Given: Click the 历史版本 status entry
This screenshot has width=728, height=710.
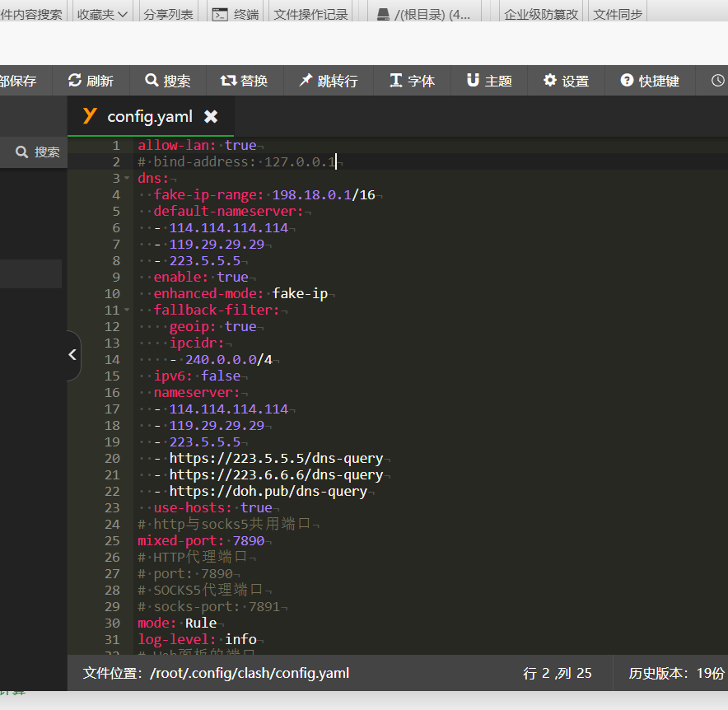Looking at the screenshot, I should (676, 673).
